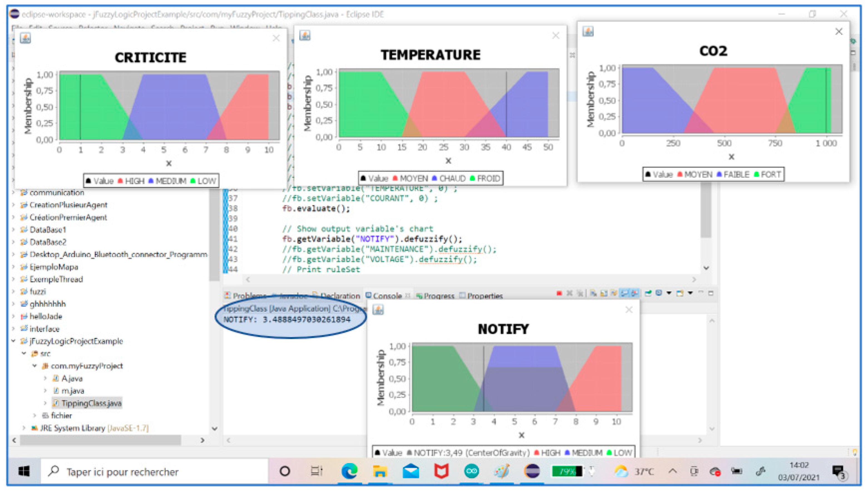Toggle Pin Console button
The image size is (868, 493).
pos(648,293)
